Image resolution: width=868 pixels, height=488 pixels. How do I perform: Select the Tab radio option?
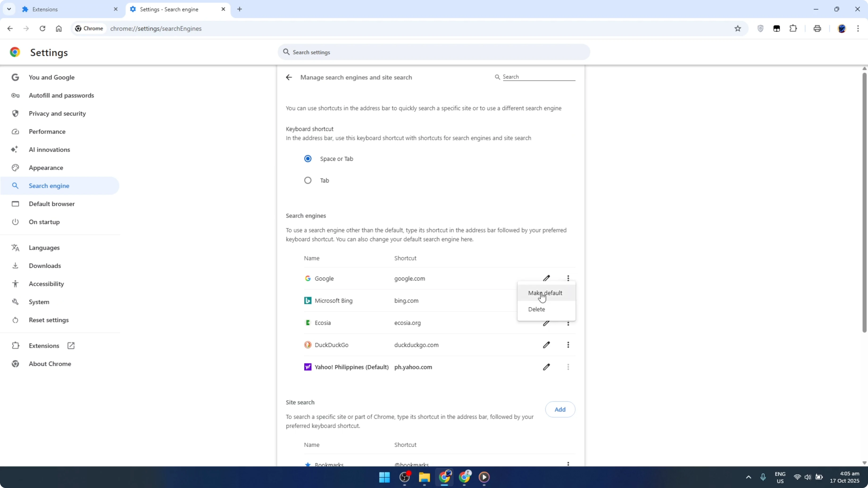(x=308, y=181)
